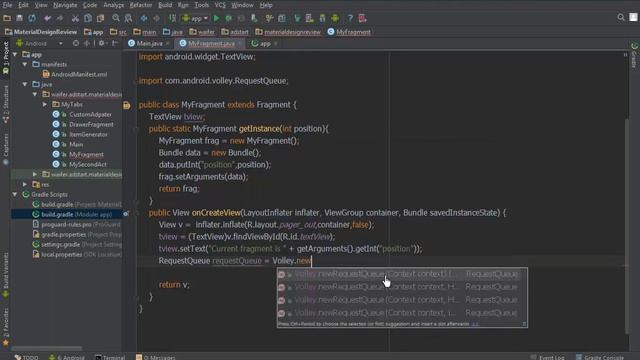640x360 pixels.
Task: Open the app run configuration dropdown
Action: pos(196,18)
